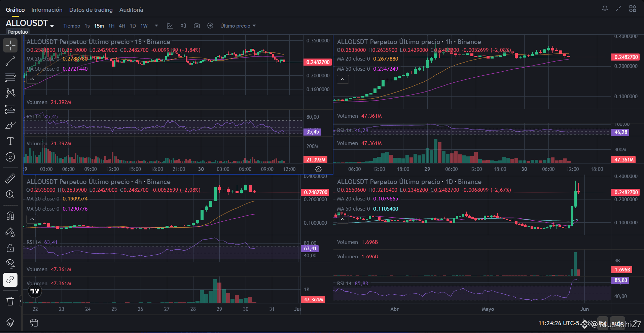Click the collapse arrows icon at top right

click(618, 9)
